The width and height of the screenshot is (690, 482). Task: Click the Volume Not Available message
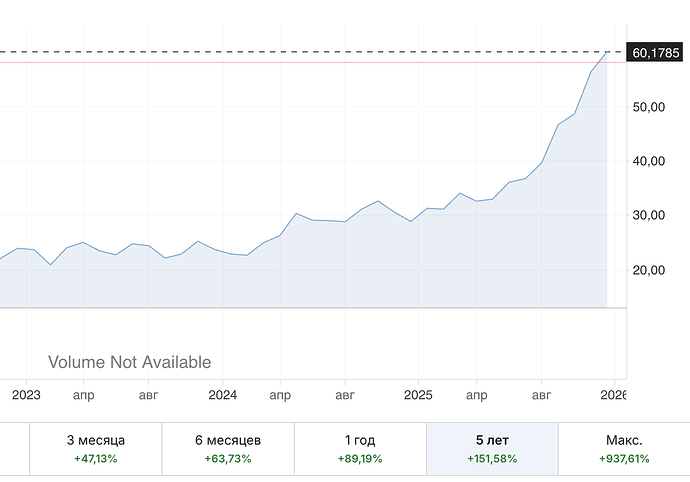pos(130,362)
